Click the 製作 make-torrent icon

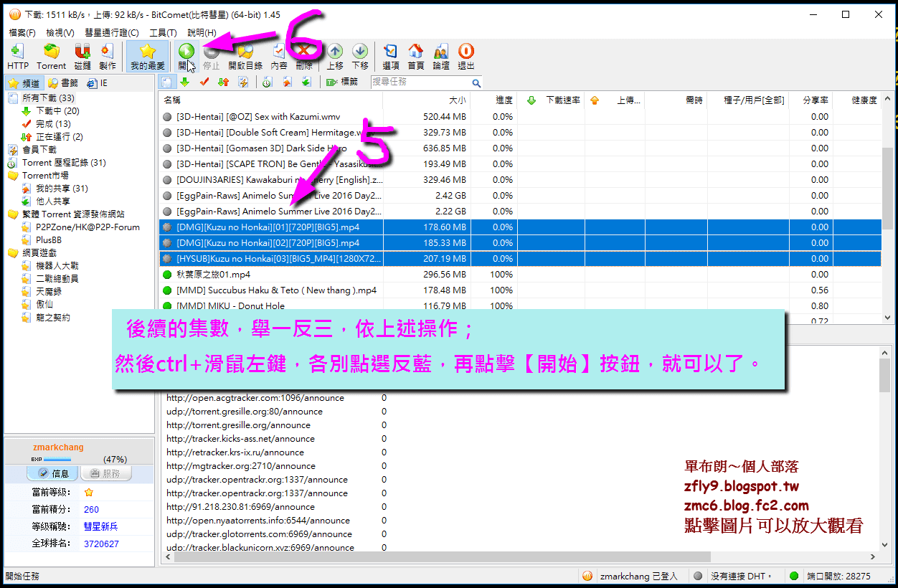tap(108, 56)
